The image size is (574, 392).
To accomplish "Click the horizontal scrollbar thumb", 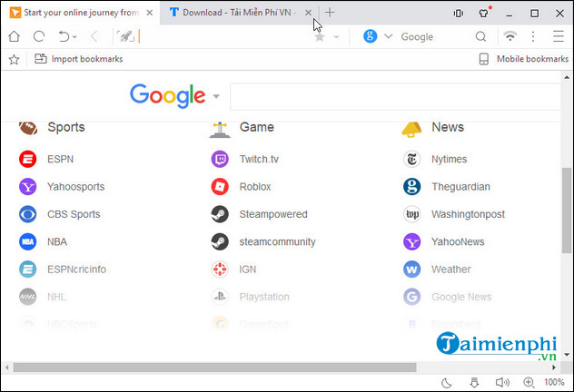I will (214, 367).
